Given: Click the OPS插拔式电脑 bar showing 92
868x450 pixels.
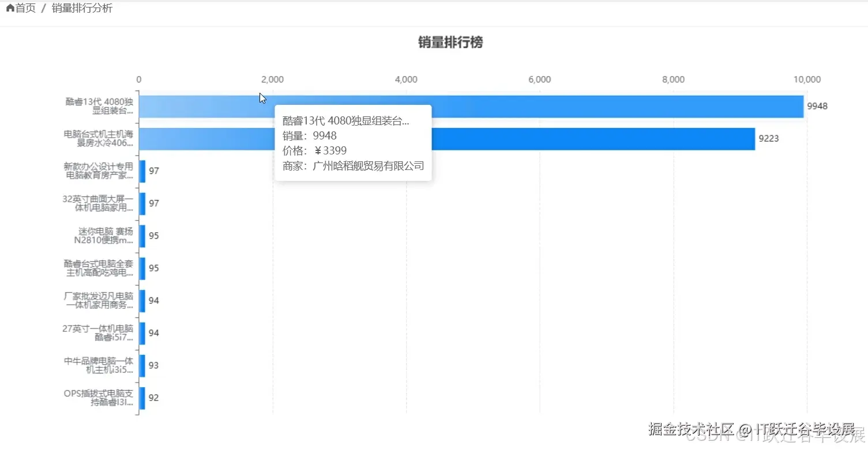Looking at the screenshot, I should tap(142, 398).
